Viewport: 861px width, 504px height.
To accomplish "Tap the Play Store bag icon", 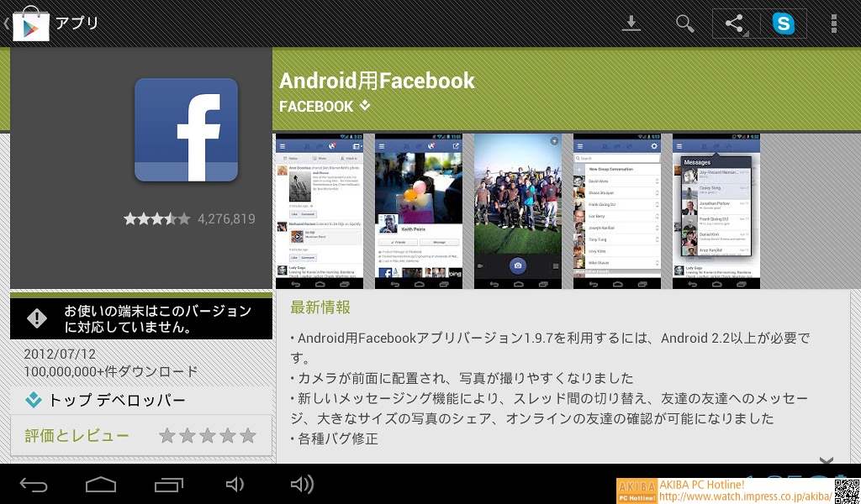I will 30,23.
